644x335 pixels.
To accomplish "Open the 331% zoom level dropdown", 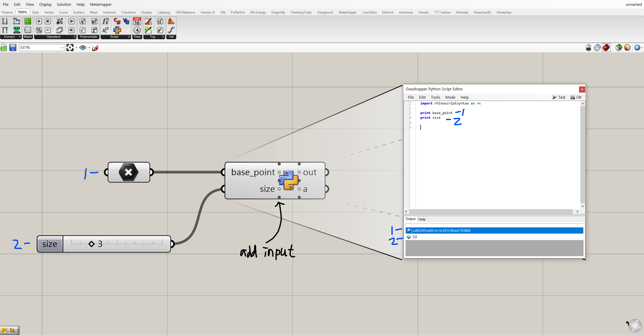I will coord(62,48).
